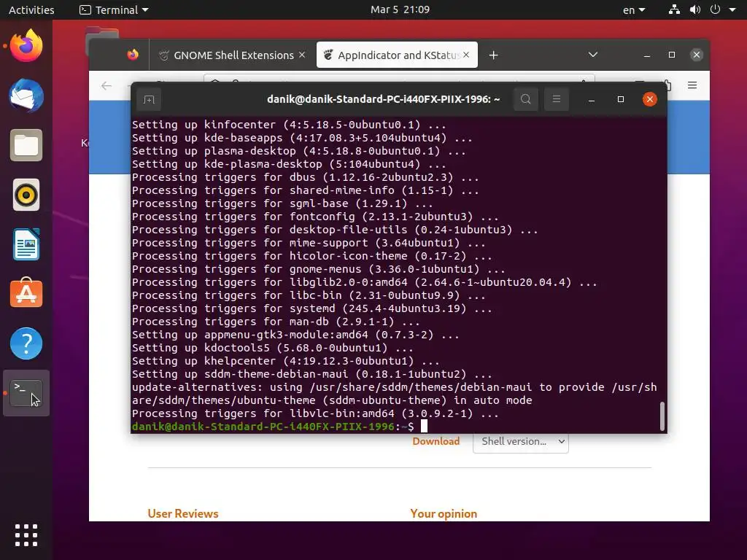The width and height of the screenshot is (747, 560).
Task: Add a new terminal tab
Action: tap(149, 99)
